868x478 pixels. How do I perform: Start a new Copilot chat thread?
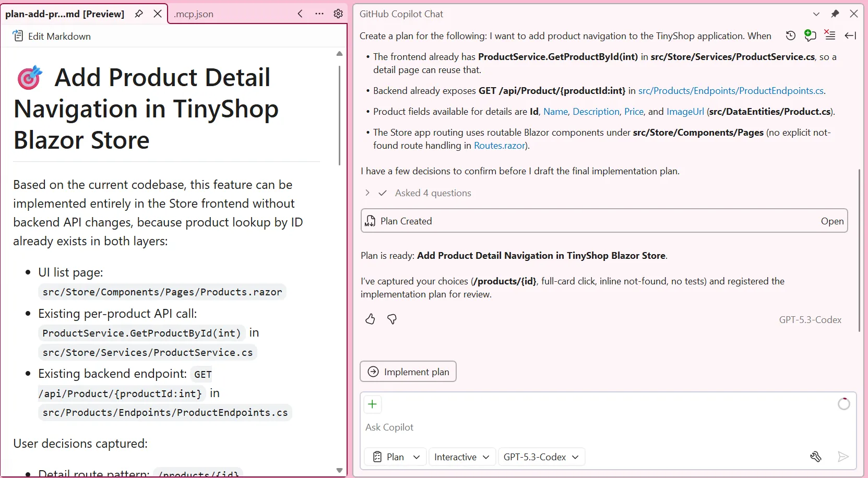pyautogui.click(x=810, y=35)
